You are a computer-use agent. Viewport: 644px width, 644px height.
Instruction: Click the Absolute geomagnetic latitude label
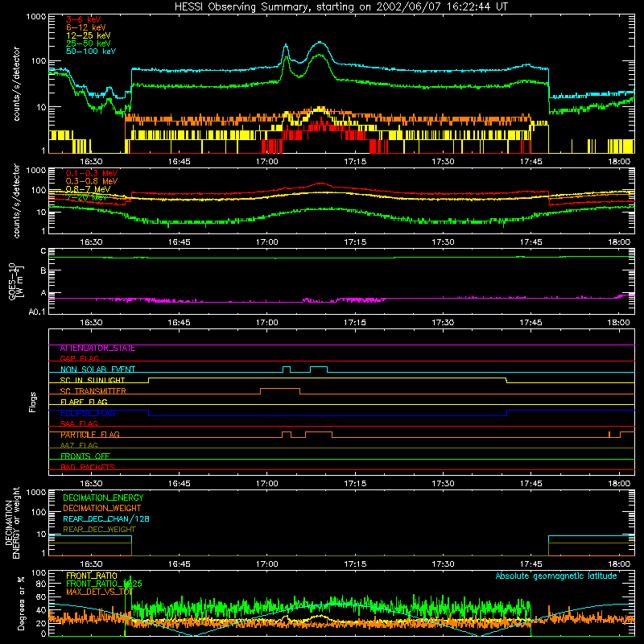(556, 576)
